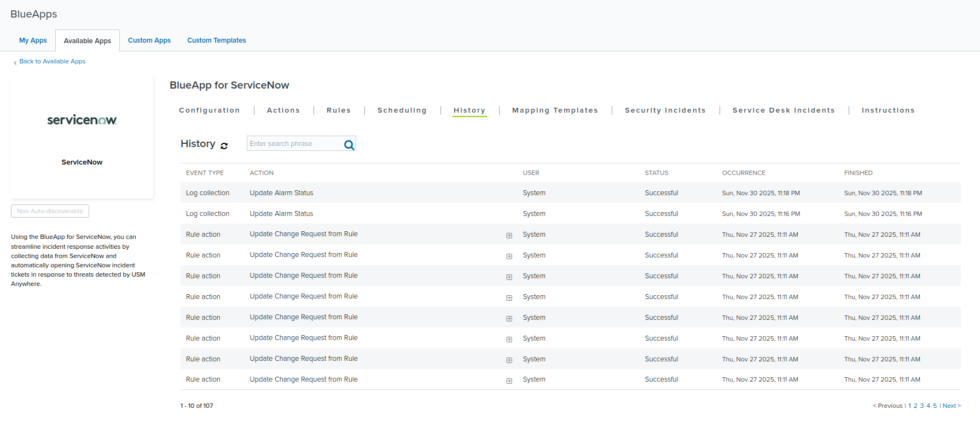Screen dimensions: 980x433
Task: Expand the last Update Change Request row
Action: click(509, 381)
